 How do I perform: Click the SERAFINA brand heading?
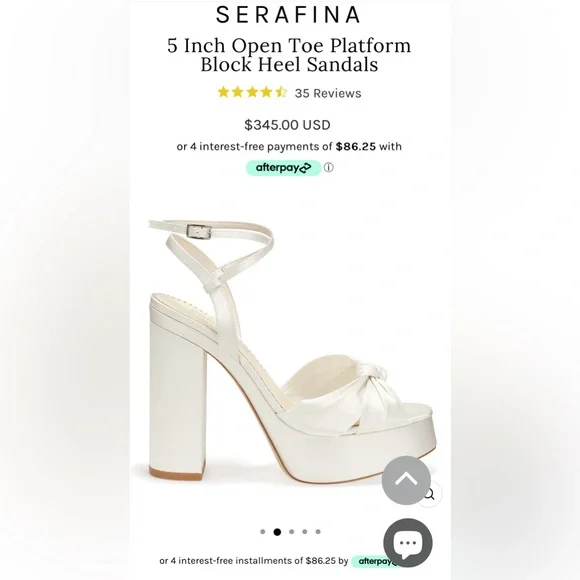pos(288,15)
